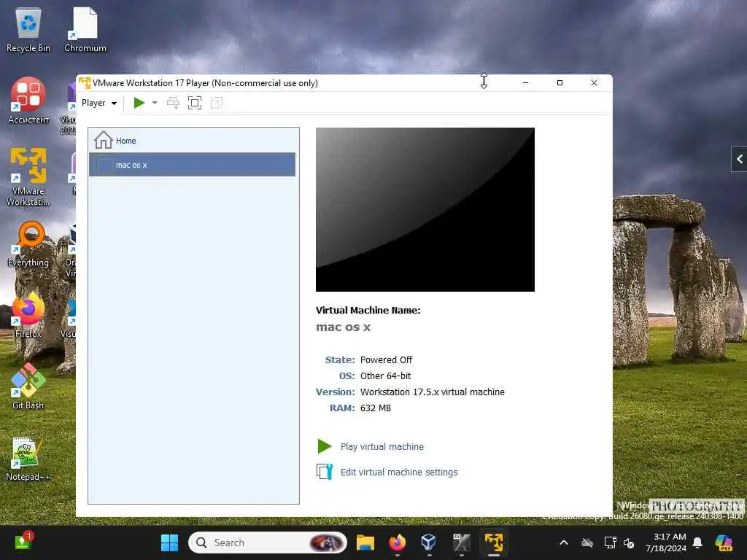Screen dimensions: 747x560
Task: Open Recycle Bin desktop icon
Action: click(x=28, y=29)
